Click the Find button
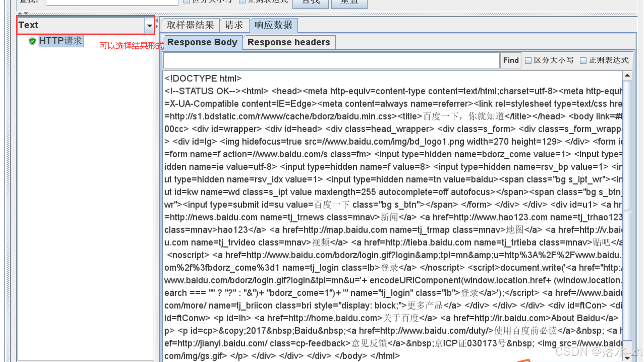The height and width of the screenshot is (362, 644). click(511, 61)
